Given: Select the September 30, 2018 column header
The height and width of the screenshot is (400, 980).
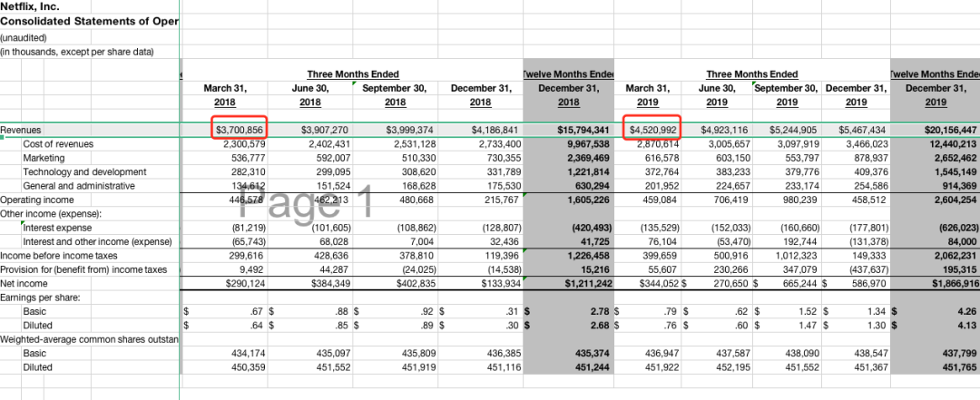Looking at the screenshot, I should tap(395, 95).
